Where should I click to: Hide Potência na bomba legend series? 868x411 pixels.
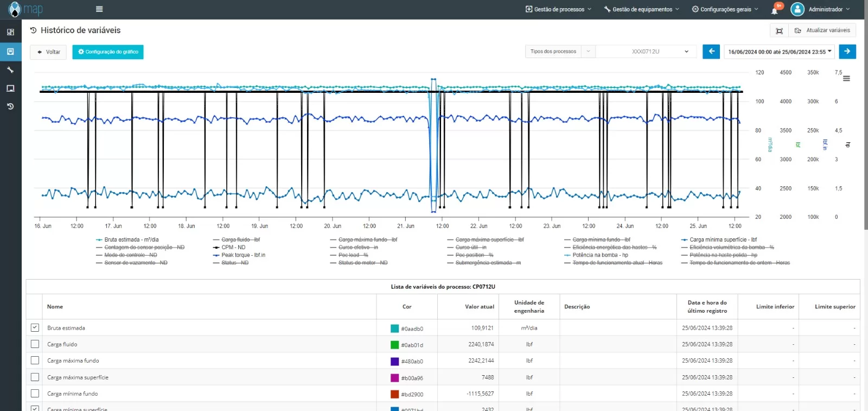(596, 255)
